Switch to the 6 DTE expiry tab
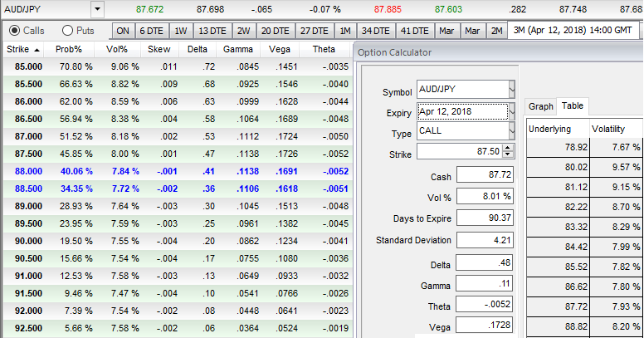The height and width of the screenshot is (338, 644). coord(152,31)
